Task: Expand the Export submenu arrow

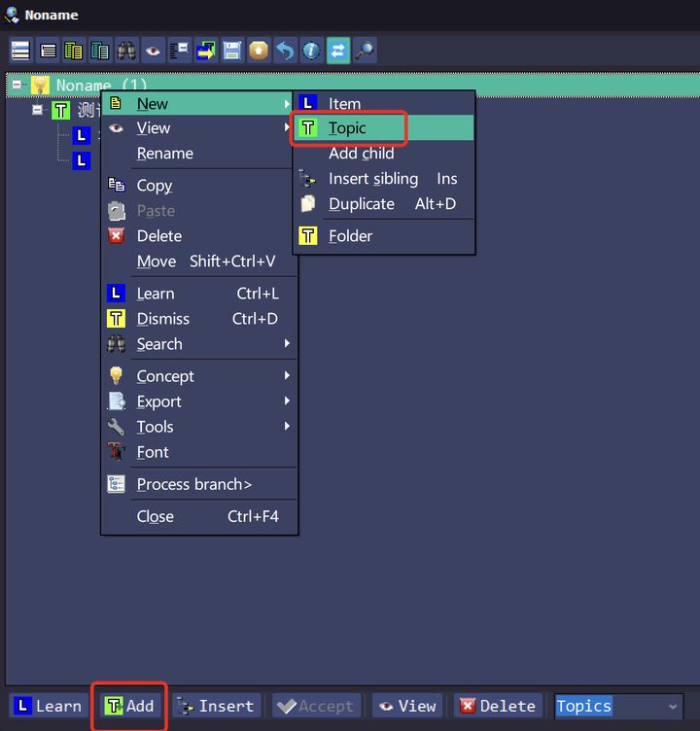Action: pyautogui.click(x=287, y=400)
